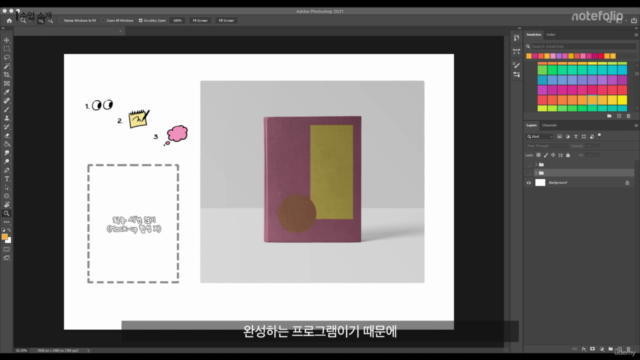This screenshot has width=640, height=360.
Task: Click the white background color swatch
Action: pyautogui.click(x=9, y=240)
